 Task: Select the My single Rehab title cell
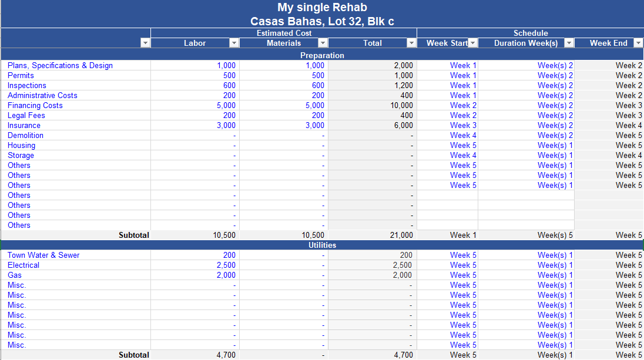[x=322, y=7]
